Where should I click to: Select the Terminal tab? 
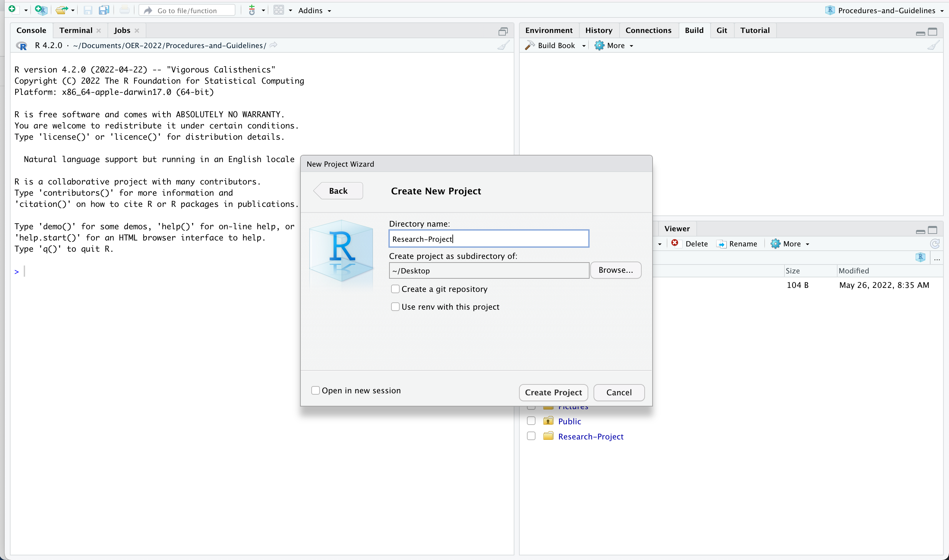point(76,30)
